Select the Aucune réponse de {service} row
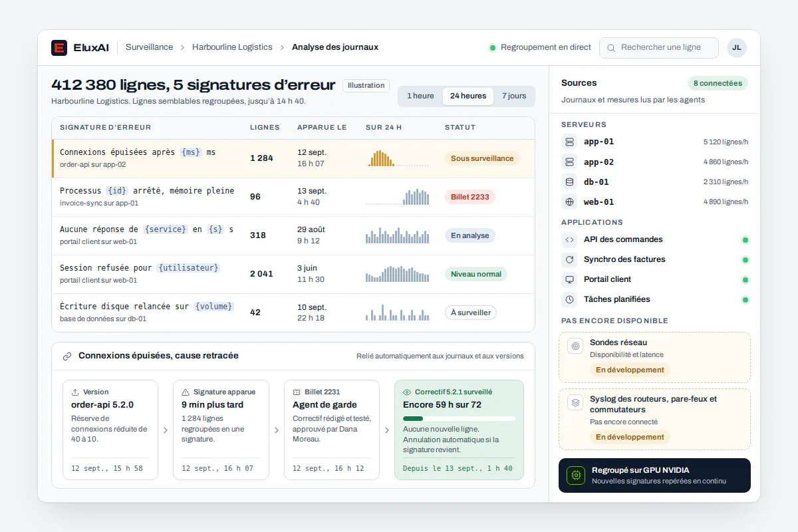The height and width of the screenshot is (532, 798). coord(293,235)
